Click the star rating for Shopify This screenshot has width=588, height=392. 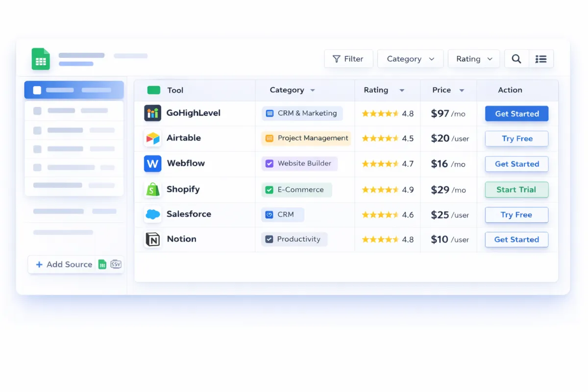click(x=380, y=190)
